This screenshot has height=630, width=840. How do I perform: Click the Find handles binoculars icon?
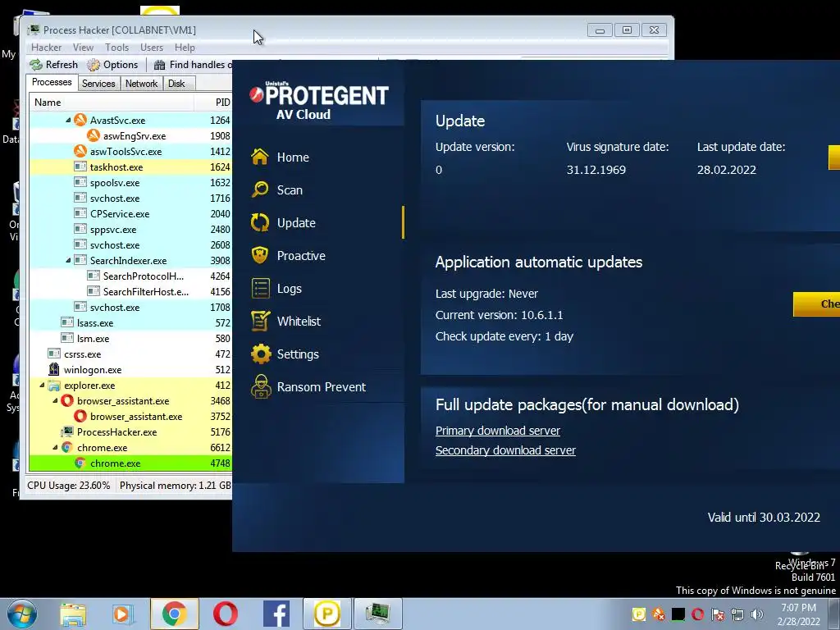point(159,65)
